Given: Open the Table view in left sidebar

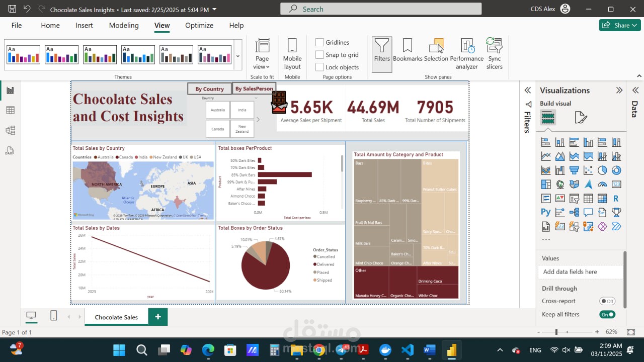Looking at the screenshot, I should [10, 110].
